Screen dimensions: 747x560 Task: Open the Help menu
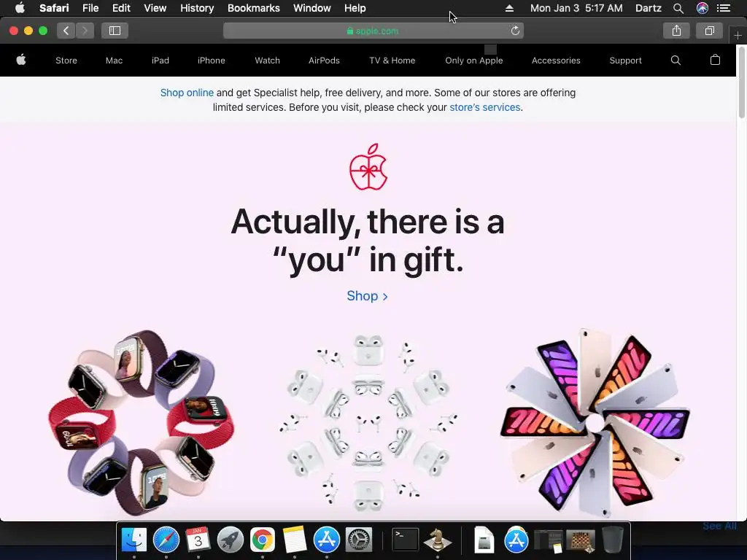point(355,8)
